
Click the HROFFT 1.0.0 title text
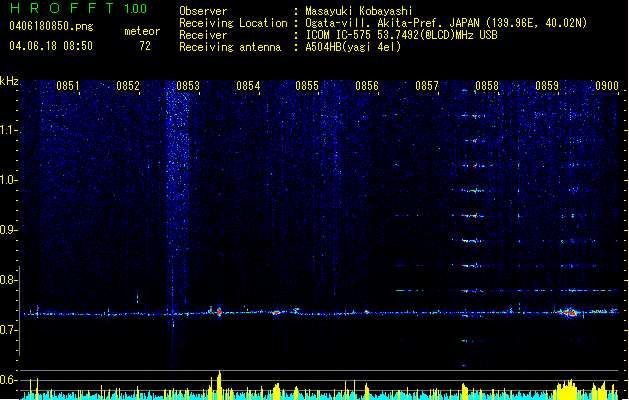pos(78,8)
